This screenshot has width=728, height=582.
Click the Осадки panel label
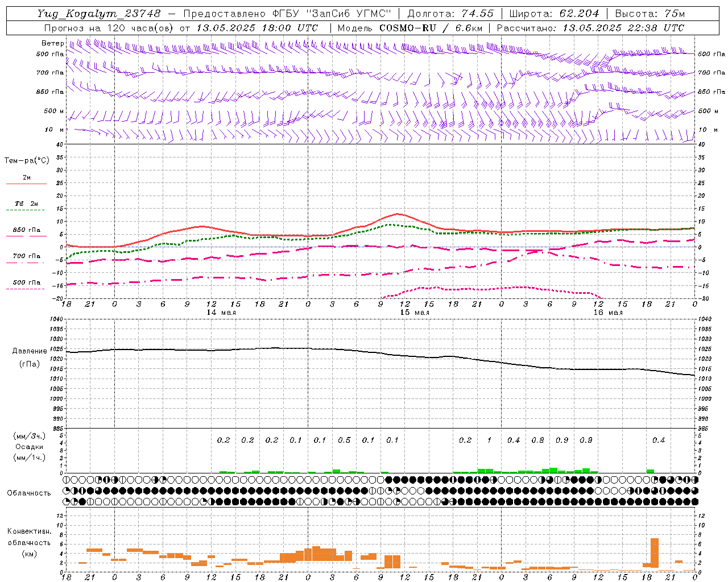pyautogui.click(x=29, y=447)
